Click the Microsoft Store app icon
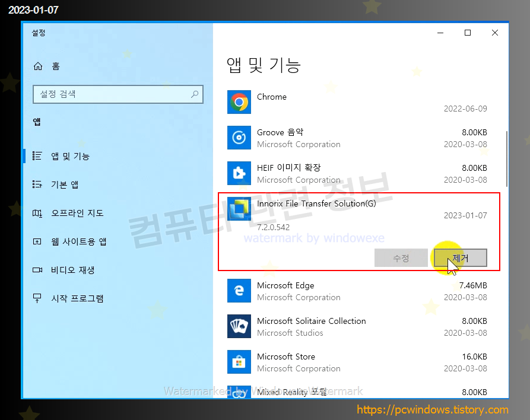 (239, 361)
